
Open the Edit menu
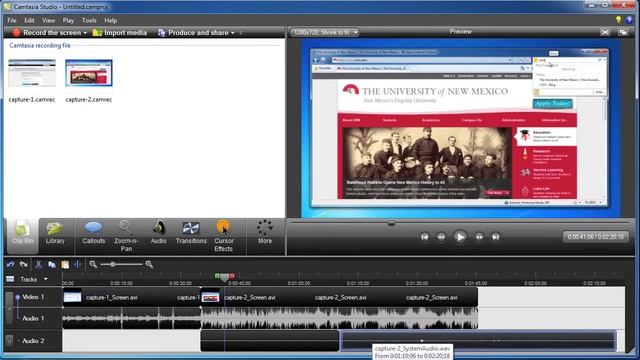coord(29,20)
